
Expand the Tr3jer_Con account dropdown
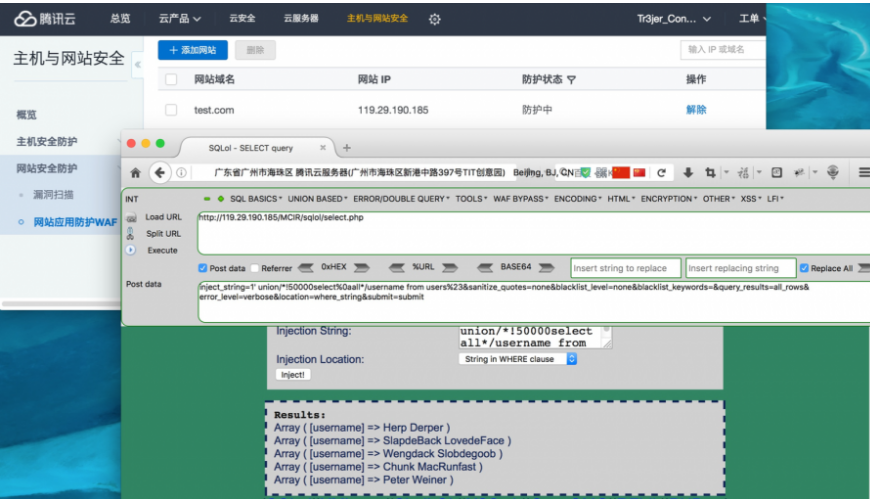click(x=674, y=19)
